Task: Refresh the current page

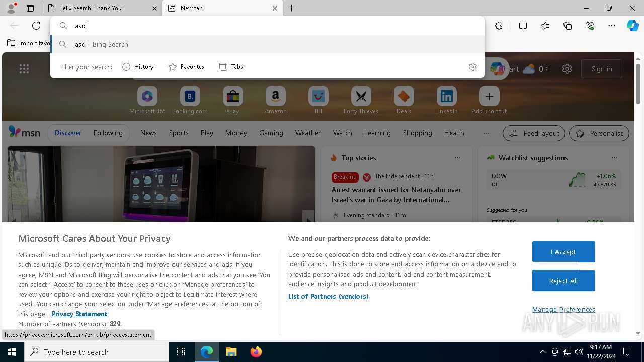Action: 36,26
